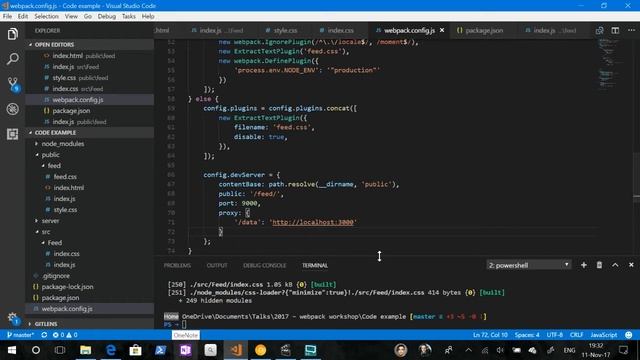Change line endings via CRLF
The image size is (640, 360).
[576, 335]
